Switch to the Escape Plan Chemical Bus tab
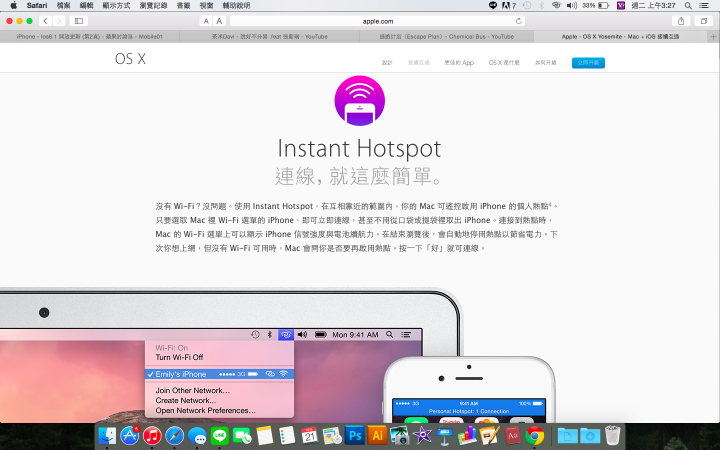Image resolution: width=720 pixels, height=450 pixels. [x=446, y=37]
